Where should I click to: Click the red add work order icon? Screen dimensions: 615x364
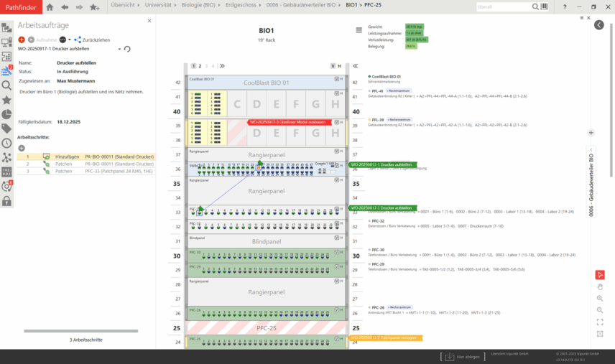click(22, 39)
